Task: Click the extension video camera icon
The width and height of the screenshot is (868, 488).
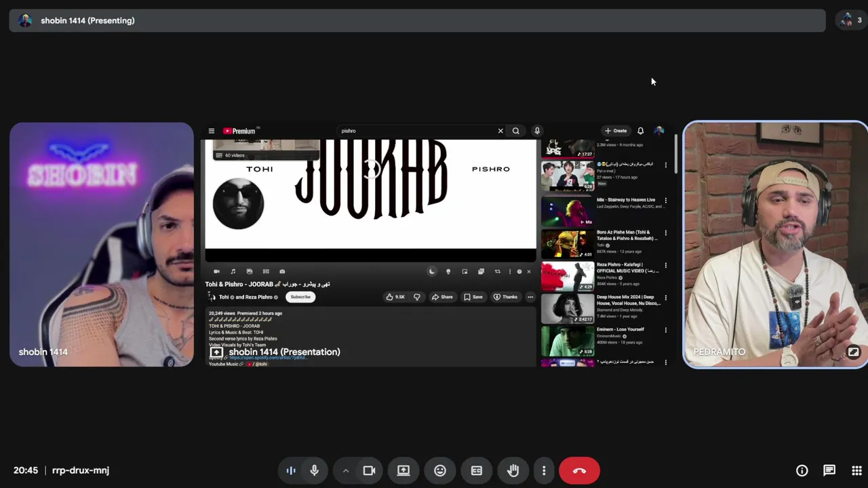Action: 216,272
